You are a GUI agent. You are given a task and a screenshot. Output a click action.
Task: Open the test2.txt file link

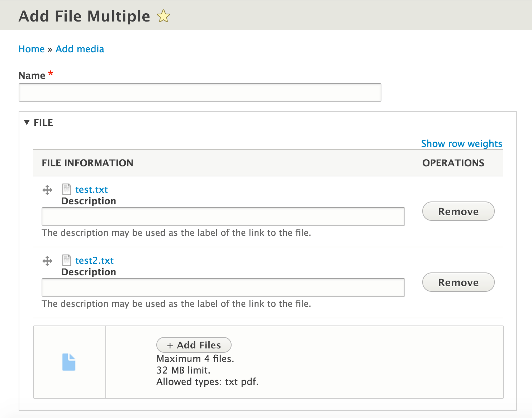pyautogui.click(x=94, y=261)
